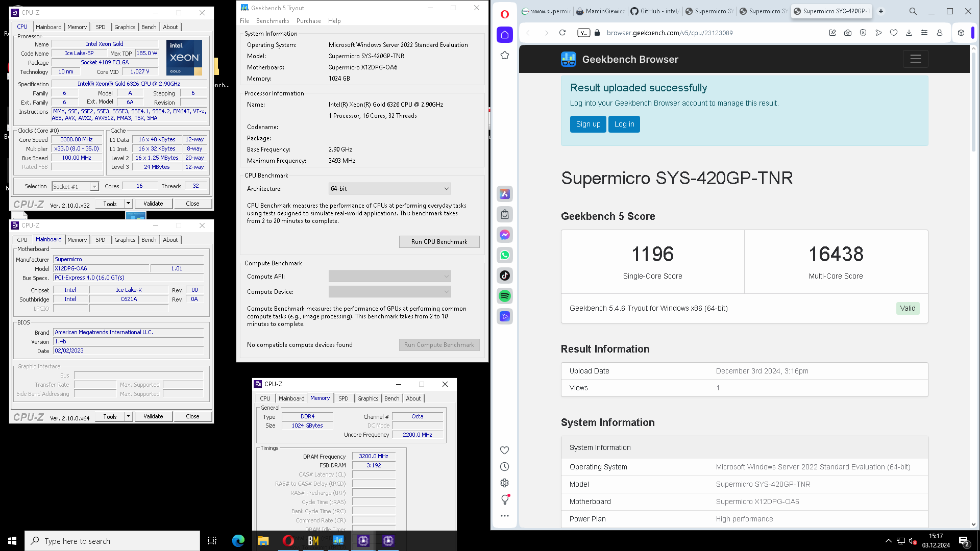The height and width of the screenshot is (551, 980).
Task: Click Geekbench Browser title link
Action: point(630,59)
